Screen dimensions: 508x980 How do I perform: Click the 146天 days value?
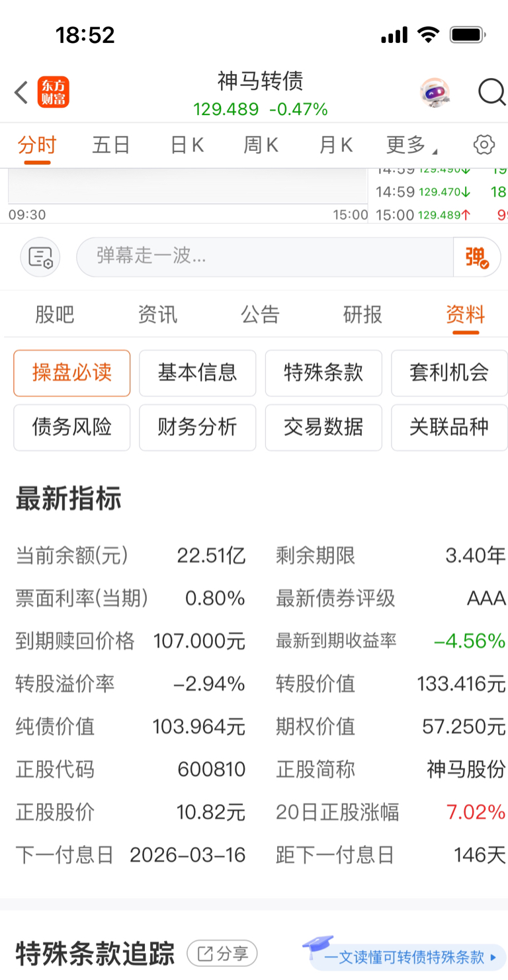[x=480, y=855]
